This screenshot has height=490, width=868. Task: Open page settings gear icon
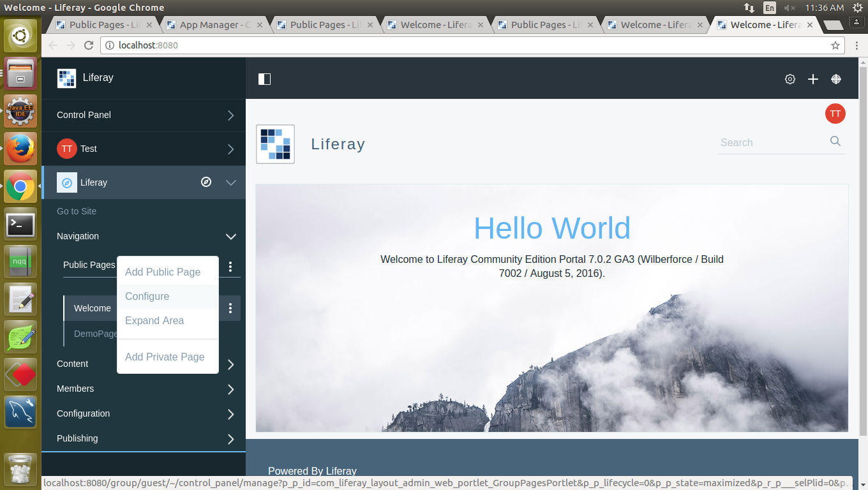point(790,79)
